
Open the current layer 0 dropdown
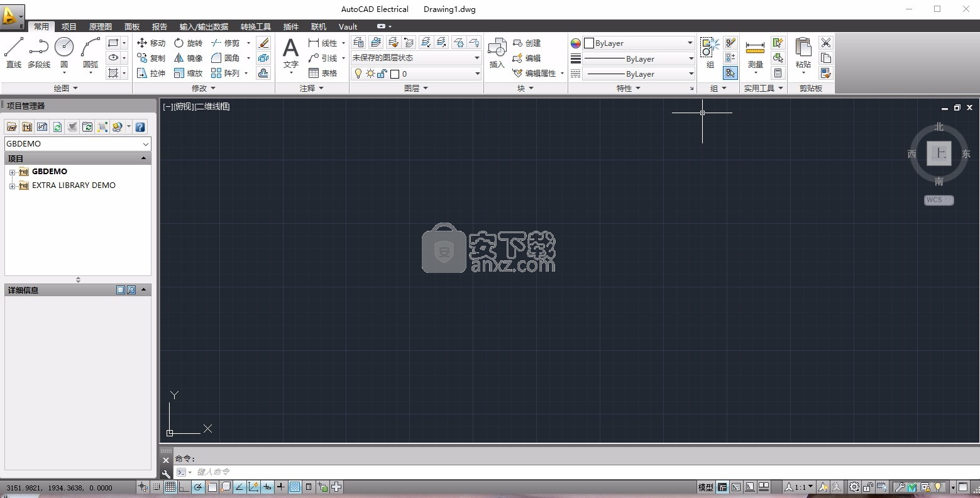tap(416, 74)
